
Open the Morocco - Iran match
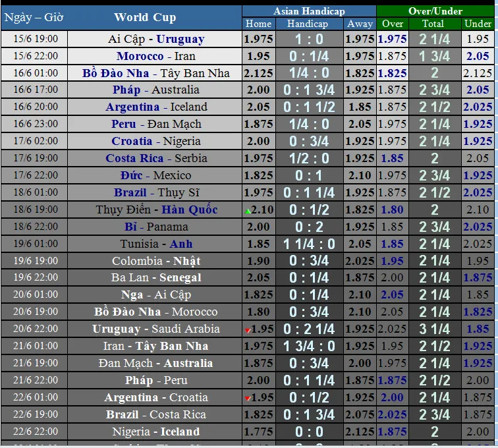coord(156,56)
